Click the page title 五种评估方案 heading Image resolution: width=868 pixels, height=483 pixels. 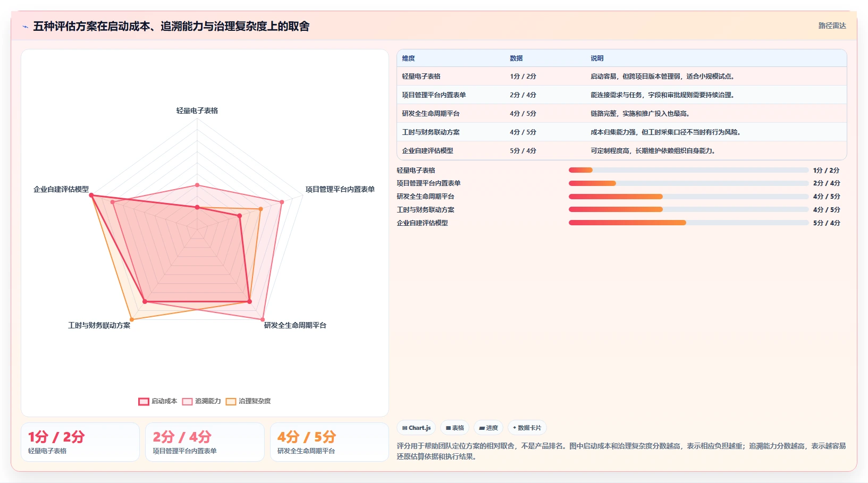[171, 26]
